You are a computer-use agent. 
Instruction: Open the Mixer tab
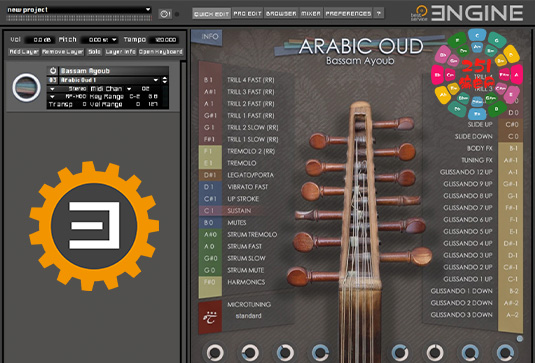coord(311,14)
